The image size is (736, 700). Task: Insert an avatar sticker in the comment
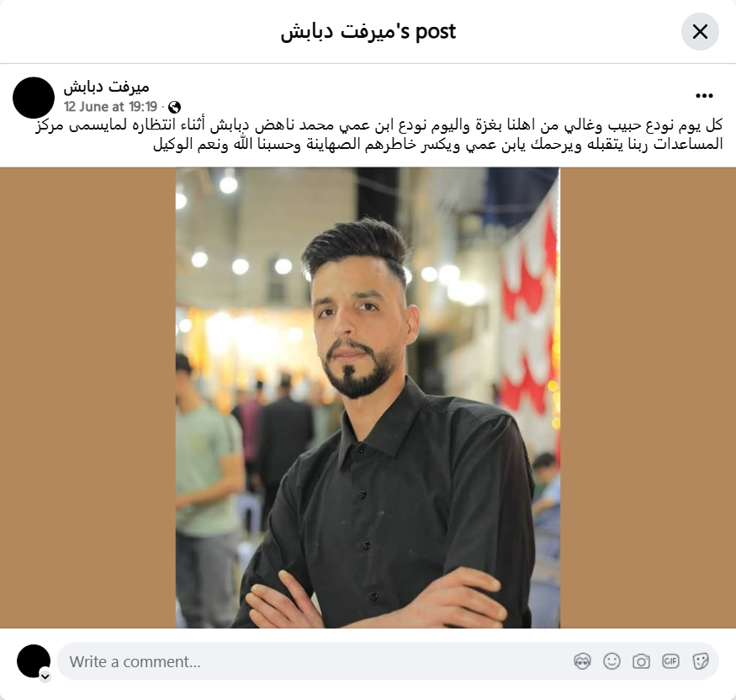pos(582,661)
